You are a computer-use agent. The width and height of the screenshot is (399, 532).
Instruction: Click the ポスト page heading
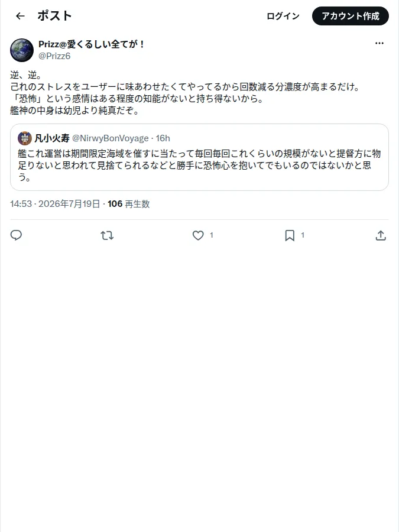(x=54, y=16)
